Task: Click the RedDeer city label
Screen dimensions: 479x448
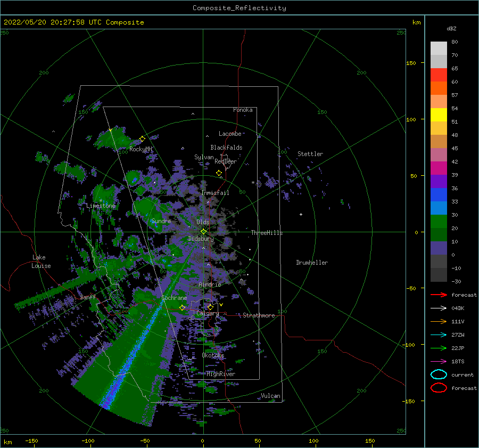Action: coord(226,161)
